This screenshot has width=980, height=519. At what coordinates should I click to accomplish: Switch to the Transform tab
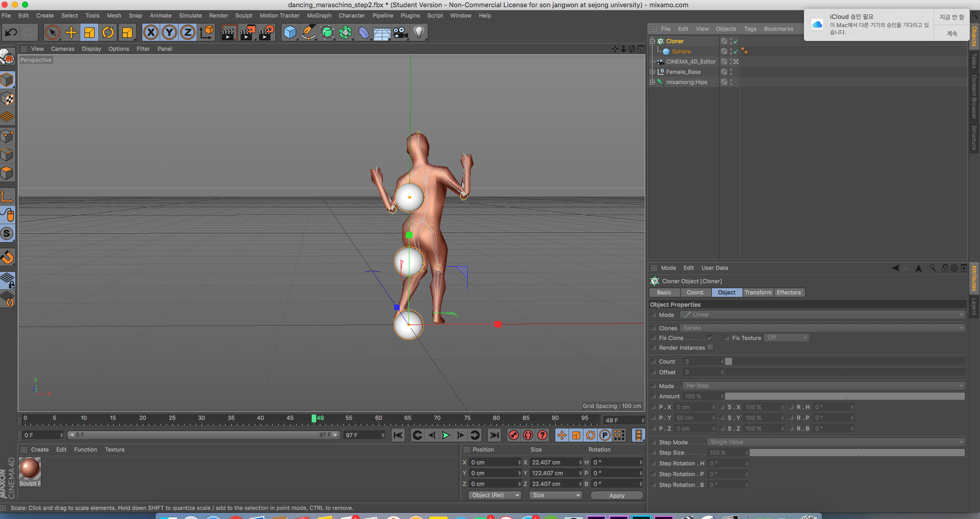(x=758, y=293)
